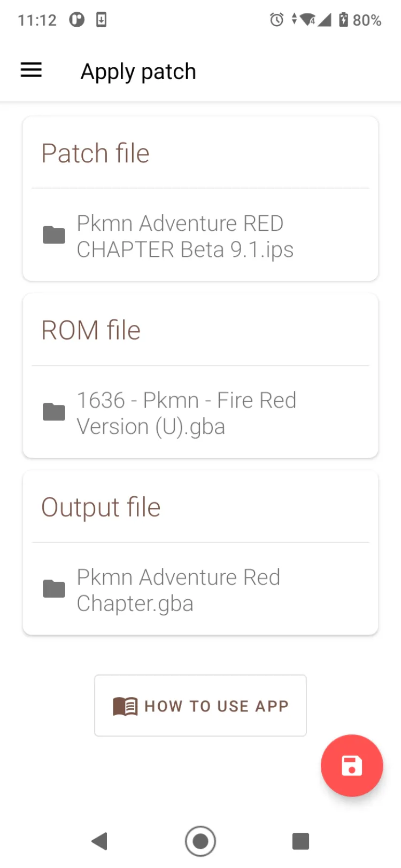Tap the Android back navigation button
The height and width of the screenshot is (868, 401).
coord(100,841)
